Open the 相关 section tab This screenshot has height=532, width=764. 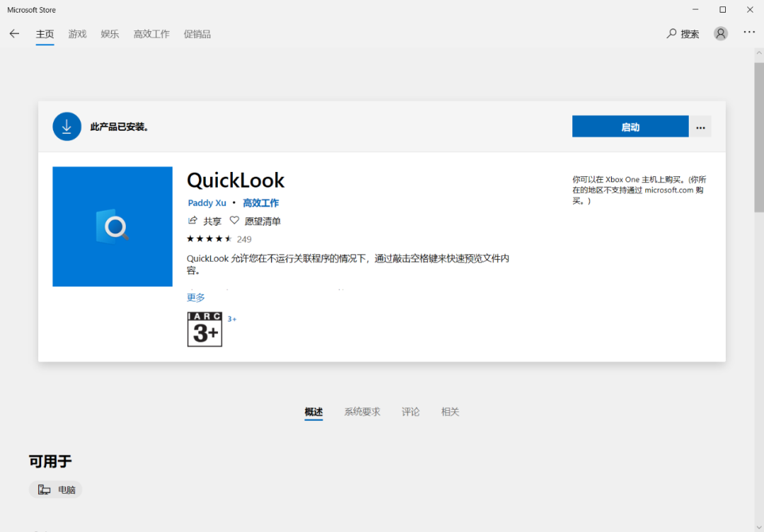450,412
